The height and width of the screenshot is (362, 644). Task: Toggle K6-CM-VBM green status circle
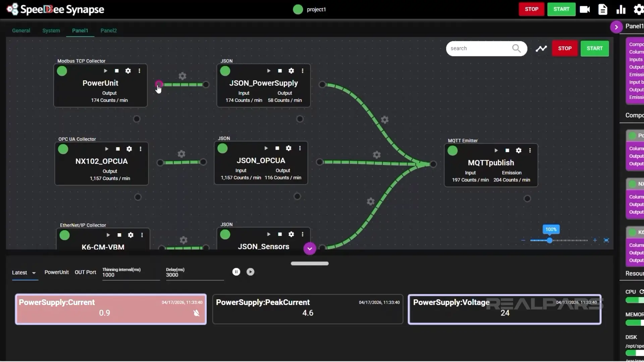64,235
